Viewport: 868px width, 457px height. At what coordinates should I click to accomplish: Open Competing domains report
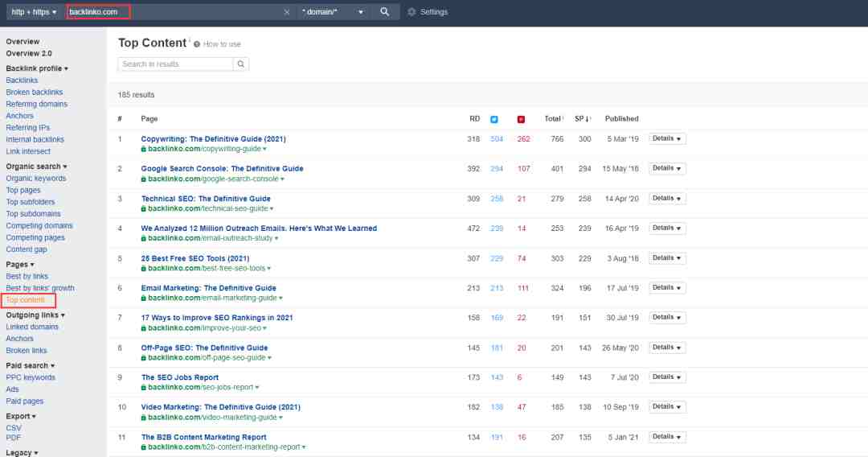[39, 225]
